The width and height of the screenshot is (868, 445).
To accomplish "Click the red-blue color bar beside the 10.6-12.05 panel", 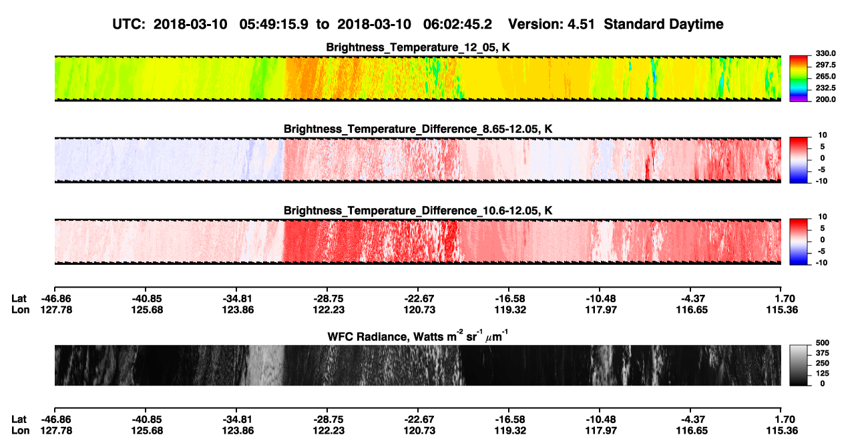I will [x=799, y=242].
